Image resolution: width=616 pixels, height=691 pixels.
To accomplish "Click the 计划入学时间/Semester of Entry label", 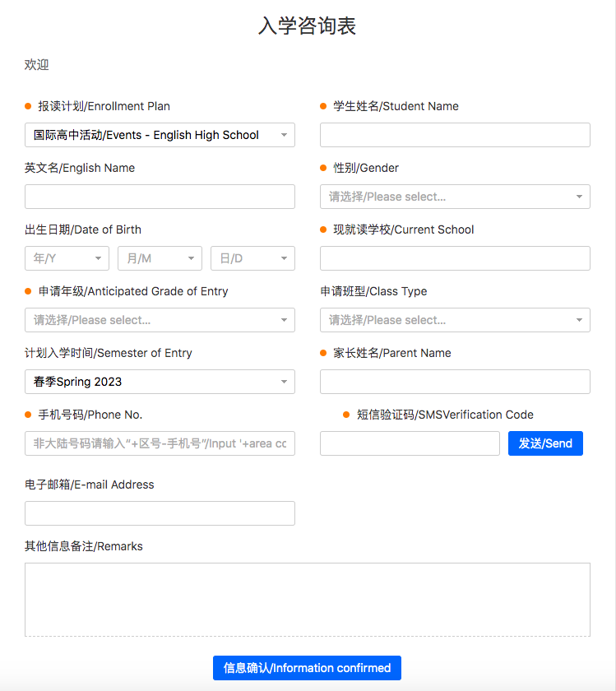I will [109, 353].
